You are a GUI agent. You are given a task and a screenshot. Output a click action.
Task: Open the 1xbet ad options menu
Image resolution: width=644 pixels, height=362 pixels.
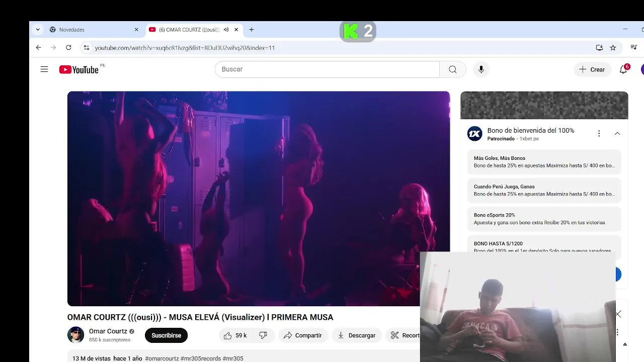coord(599,134)
